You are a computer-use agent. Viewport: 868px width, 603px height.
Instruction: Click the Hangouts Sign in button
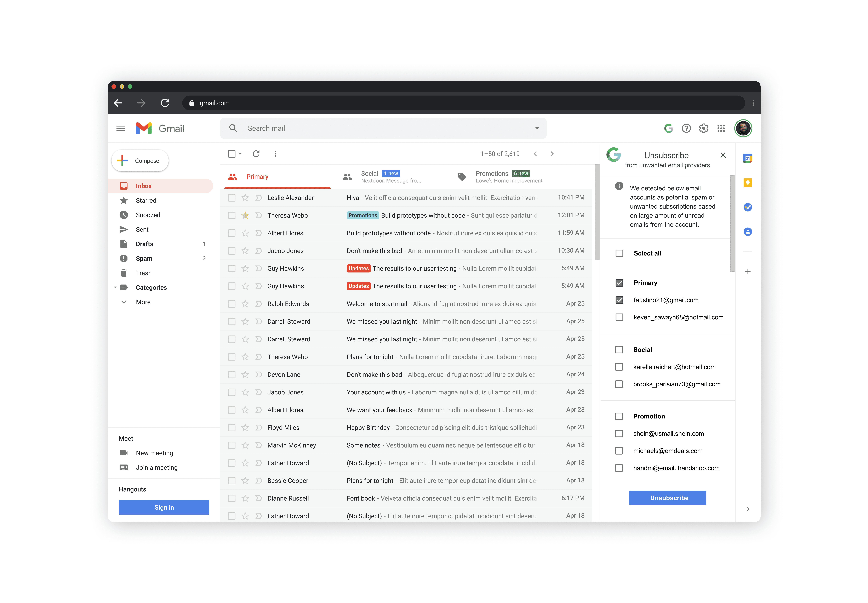click(164, 507)
